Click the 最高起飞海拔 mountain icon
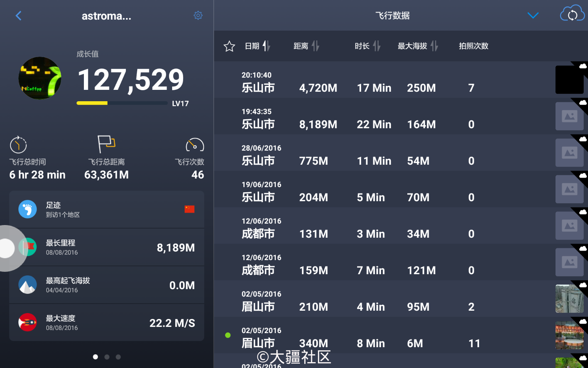This screenshot has width=588, height=368. click(x=27, y=285)
